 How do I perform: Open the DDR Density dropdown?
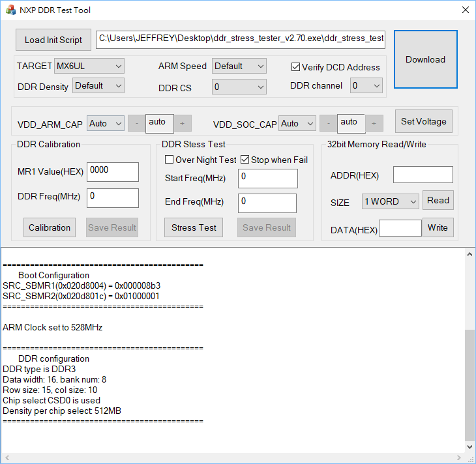point(98,85)
